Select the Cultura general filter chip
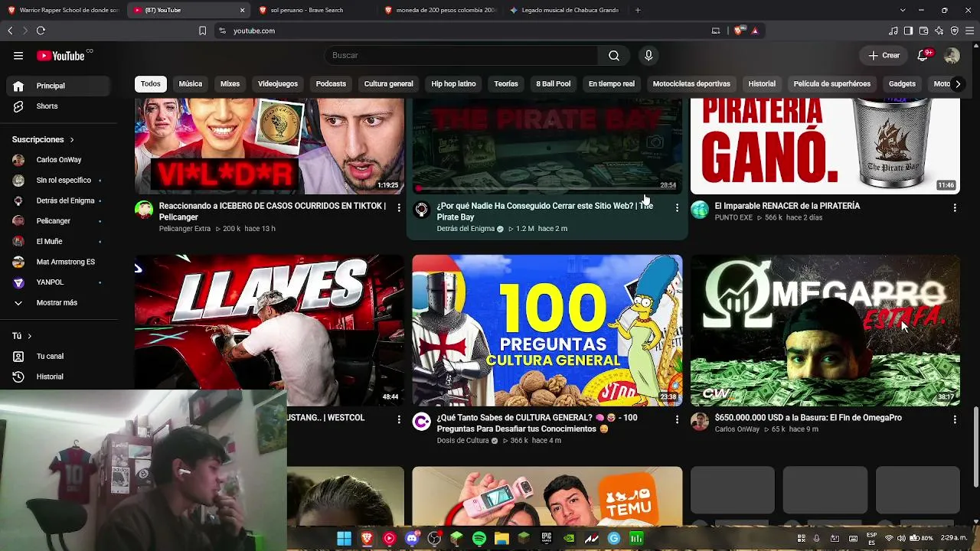The width and height of the screenshot is (980, 551). 388,84
